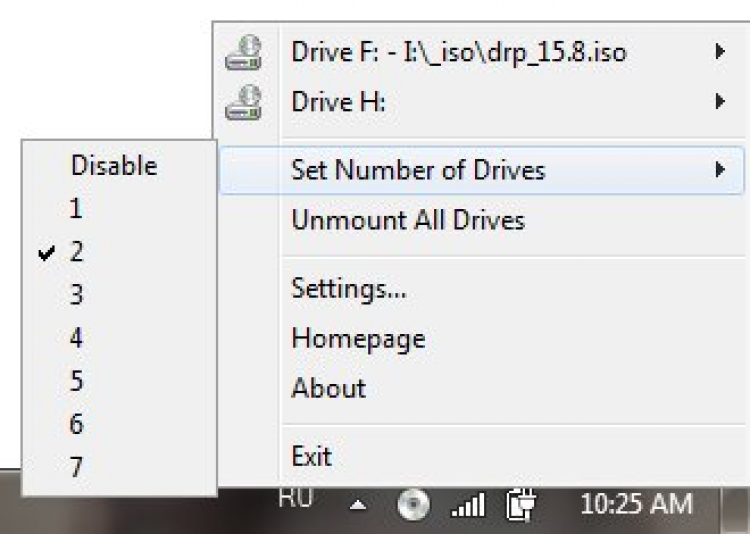Image resolution: width=750 pixels, height=534 pixels.
Task: Select Disable in drive count list
Action: point(114,165)
